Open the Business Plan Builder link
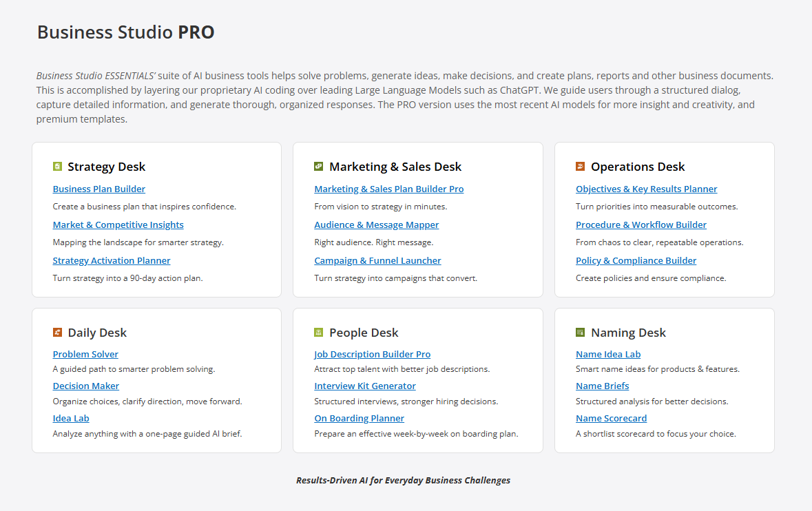Image resolution: width=812 pixels, height=511 pixels. (99, 189)
